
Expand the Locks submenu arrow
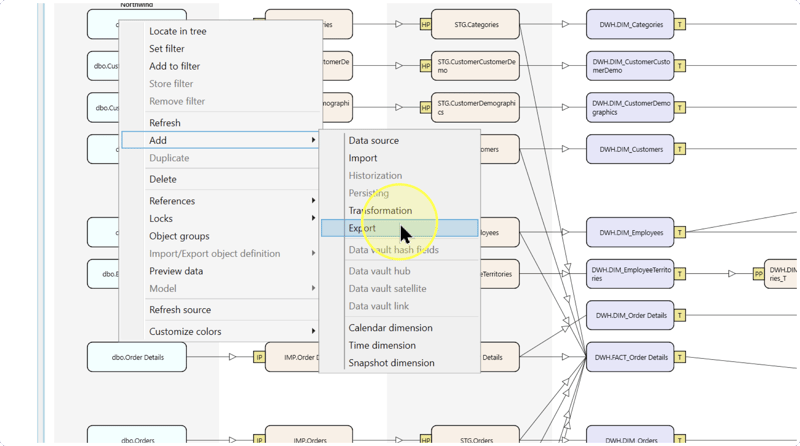click(x=313, y=218)
